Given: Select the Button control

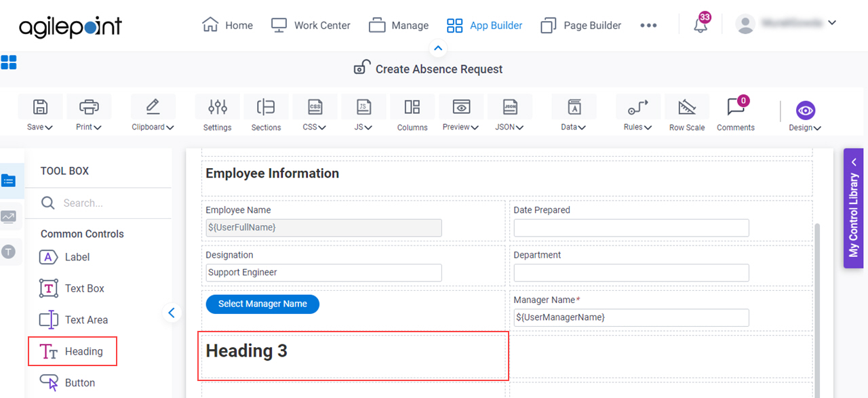Looking at the screenshot, I should point(66,382).
